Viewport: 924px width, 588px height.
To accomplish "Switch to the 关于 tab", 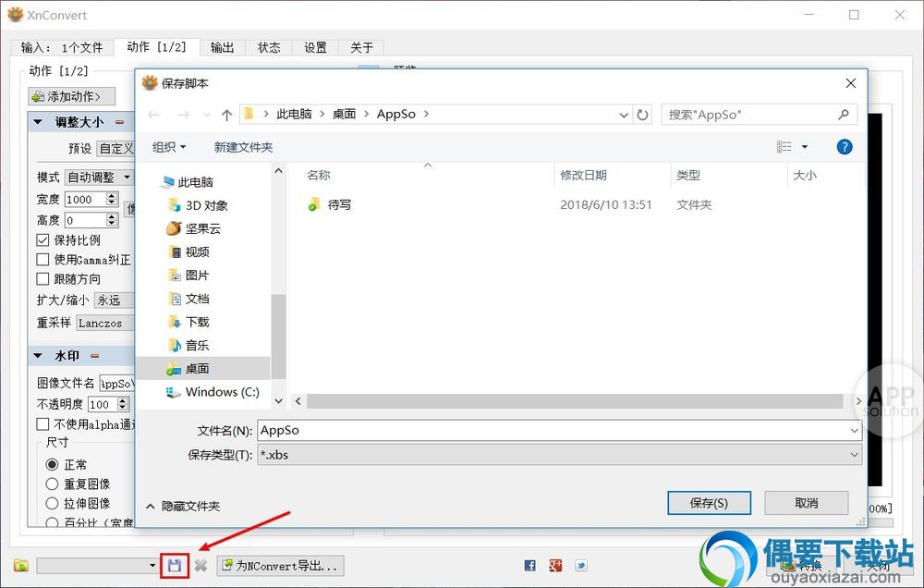I will [361, 47].
